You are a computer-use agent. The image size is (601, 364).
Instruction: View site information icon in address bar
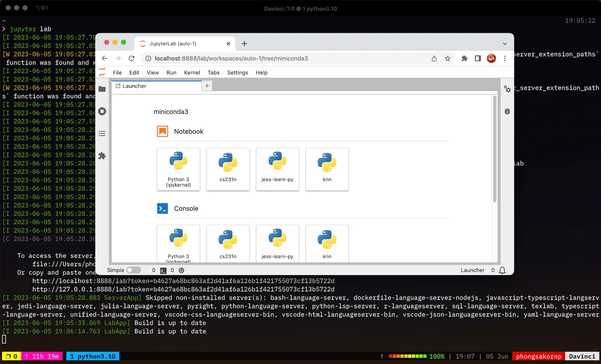[x=148, y=58]
